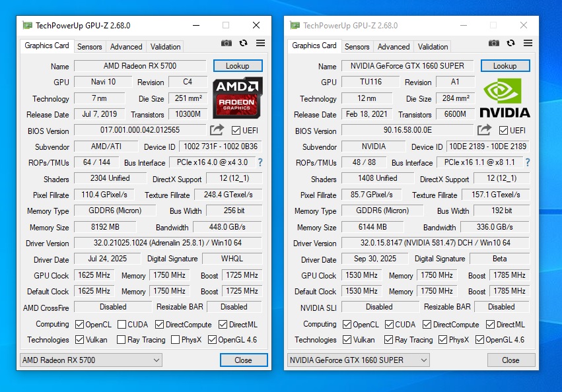This screenshot has width=562, height=392.
Task: Click driver version field with Adrenalin 25.8.1
Action: coord(168,243)
